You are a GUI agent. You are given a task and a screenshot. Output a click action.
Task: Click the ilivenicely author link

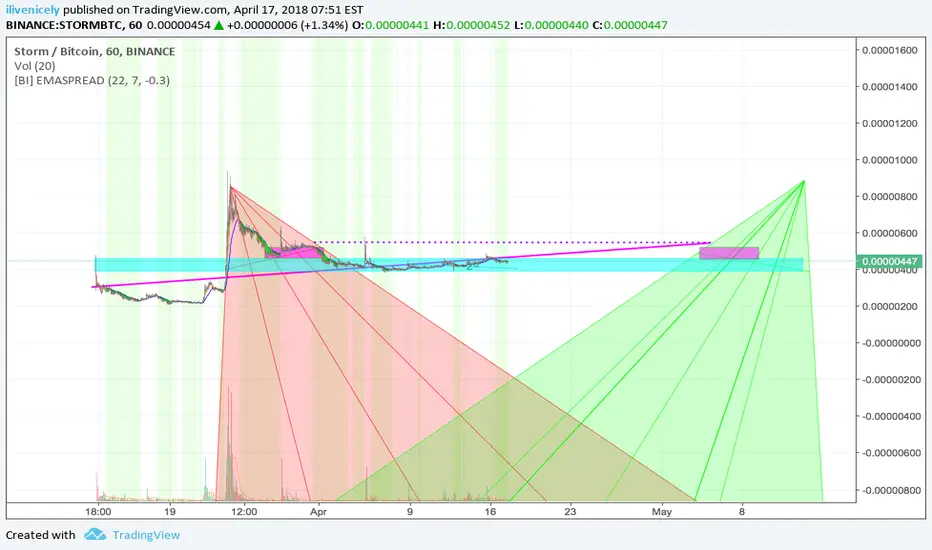pyautogui.click(x=33, y=10)
